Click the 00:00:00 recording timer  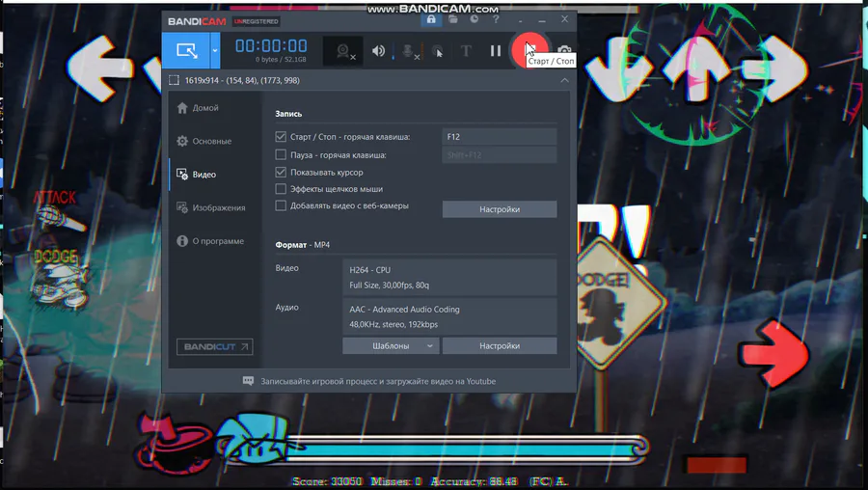click(271, 45)
